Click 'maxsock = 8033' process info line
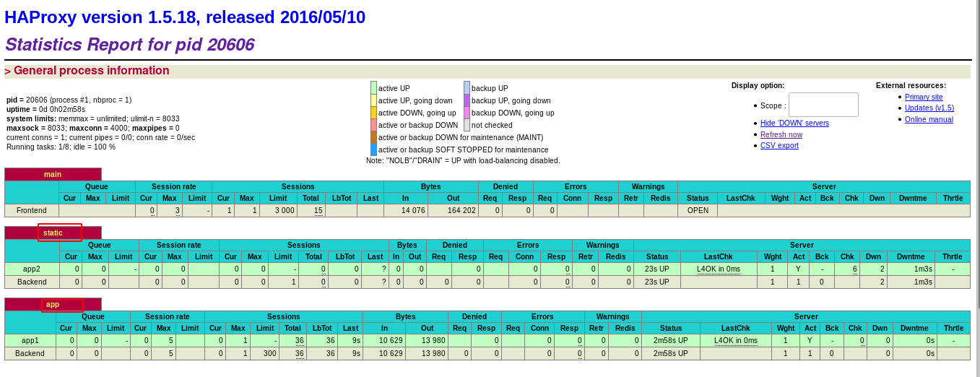The width and height of the screenshot is (980, 377). point(93,128)
